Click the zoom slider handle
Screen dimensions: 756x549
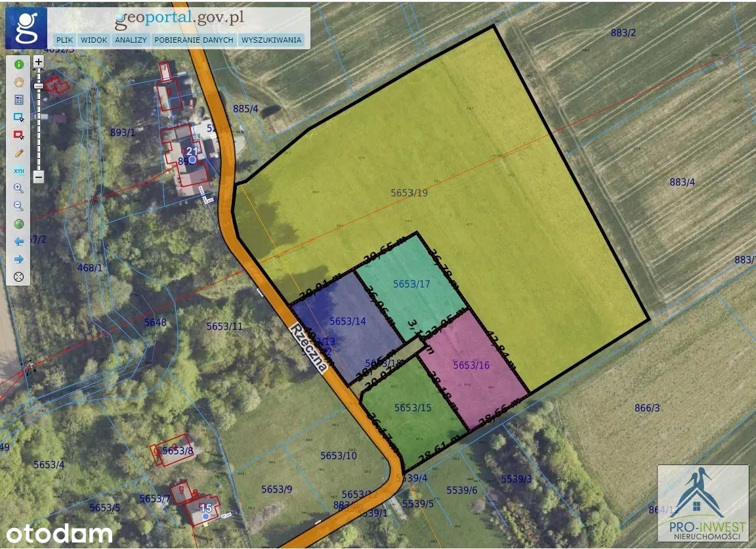[x=39, y=86]
